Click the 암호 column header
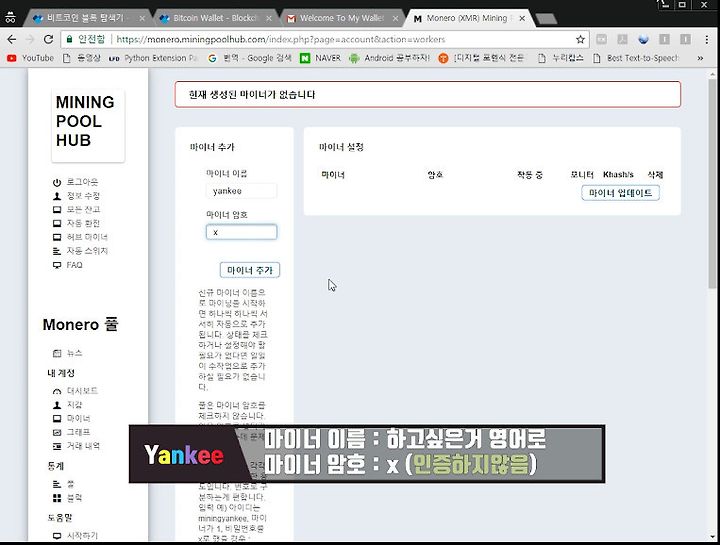The width and height of the screenshot is (720, 545). pos(435,175)
